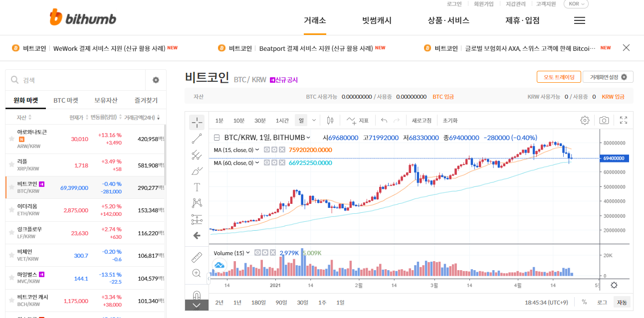The width and height of the screenshot is (644, 318).
Task: Close the news ticker banner
Action: [x=627, y=48]
